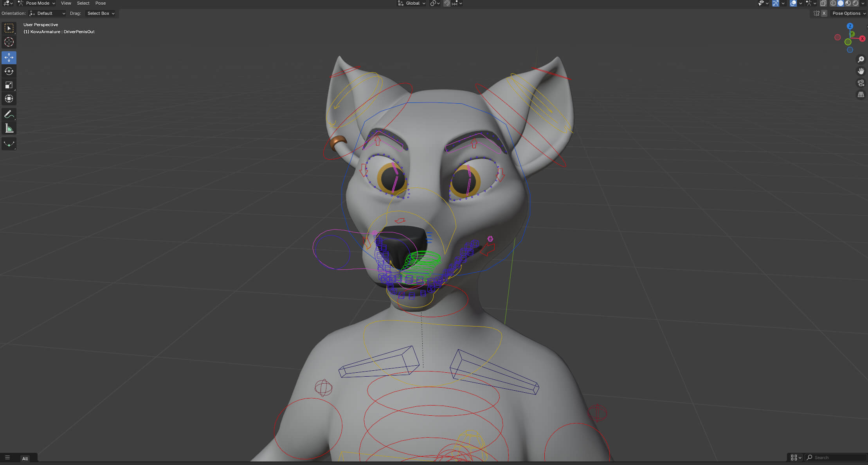Open display mode grid dropdown near Search
The width and height of the screenshot is (868, 465).
(796, 458)
